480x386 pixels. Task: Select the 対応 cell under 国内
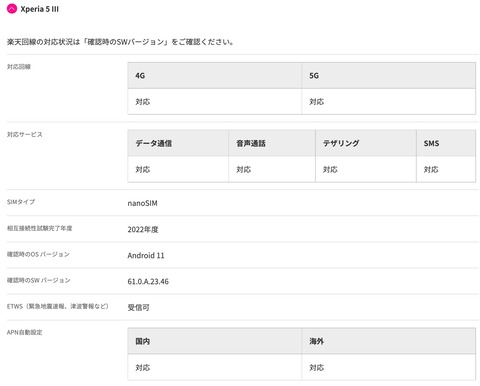(x=214, y=367)
